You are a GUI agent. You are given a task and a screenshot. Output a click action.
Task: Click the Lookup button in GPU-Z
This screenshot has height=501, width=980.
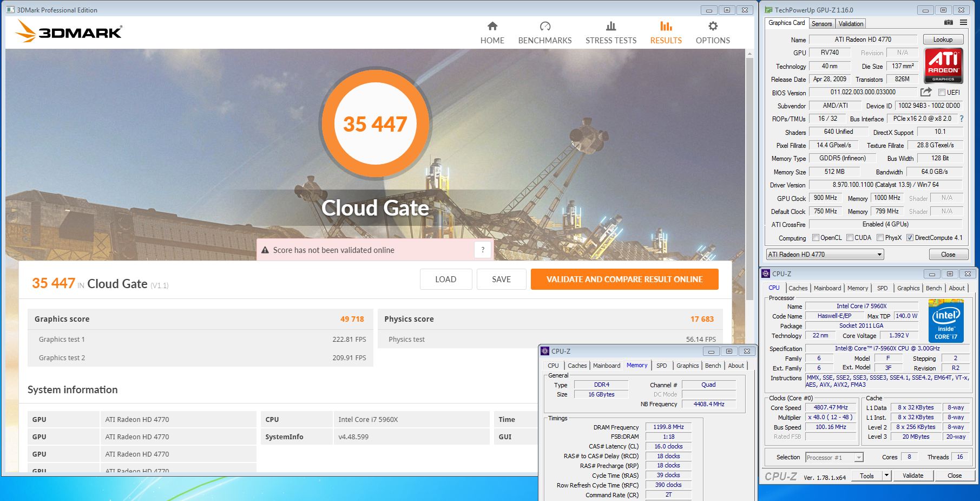click(942, 40)
